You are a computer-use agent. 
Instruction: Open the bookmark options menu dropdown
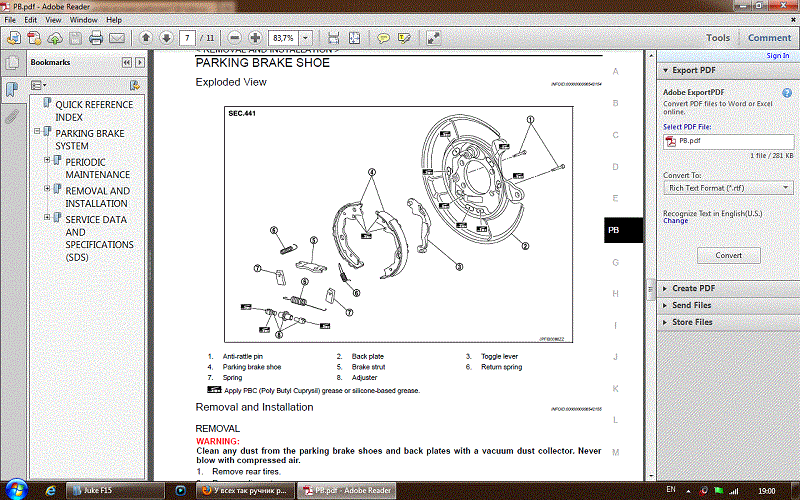(38, 85)
